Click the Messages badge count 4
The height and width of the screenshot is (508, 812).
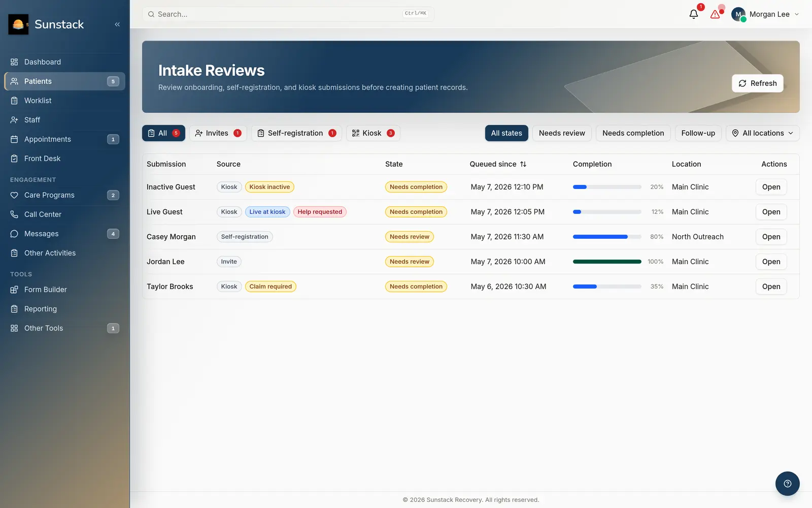point(113,234)
